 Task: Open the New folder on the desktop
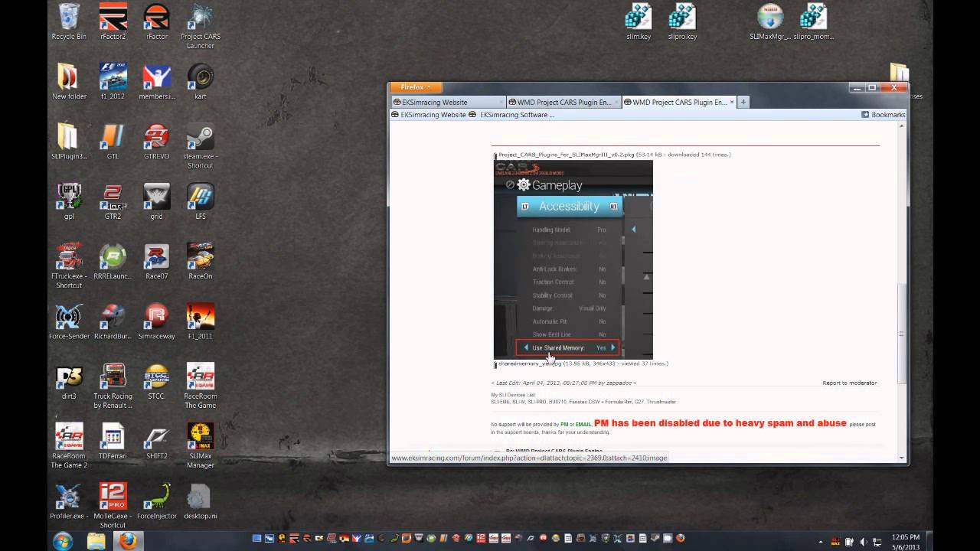[x=69, y=81]
